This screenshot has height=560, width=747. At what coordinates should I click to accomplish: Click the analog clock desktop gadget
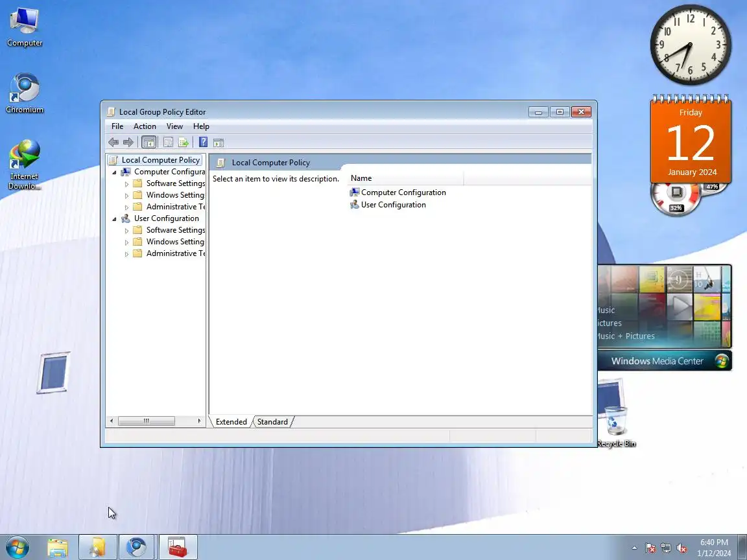tap(691, 45)
